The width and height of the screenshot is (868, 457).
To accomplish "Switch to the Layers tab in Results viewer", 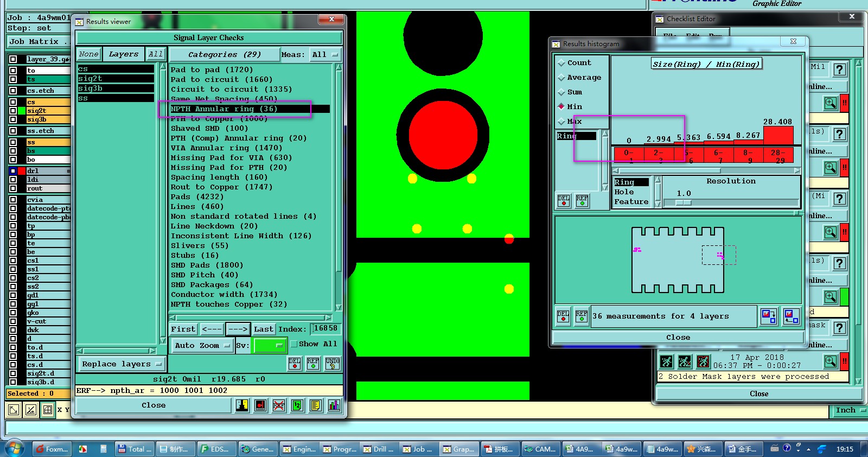I will pyautogui.click(x=123, y=54).
